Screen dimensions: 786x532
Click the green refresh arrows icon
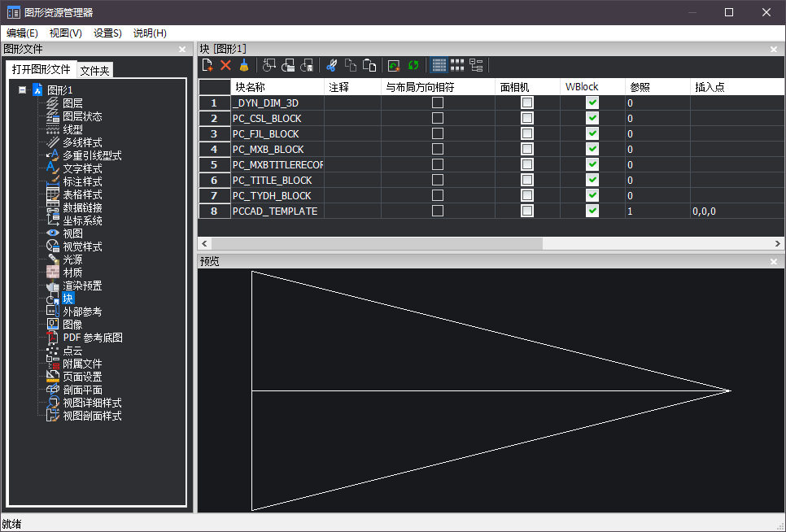pyautogui.click(x=413, y=65)
